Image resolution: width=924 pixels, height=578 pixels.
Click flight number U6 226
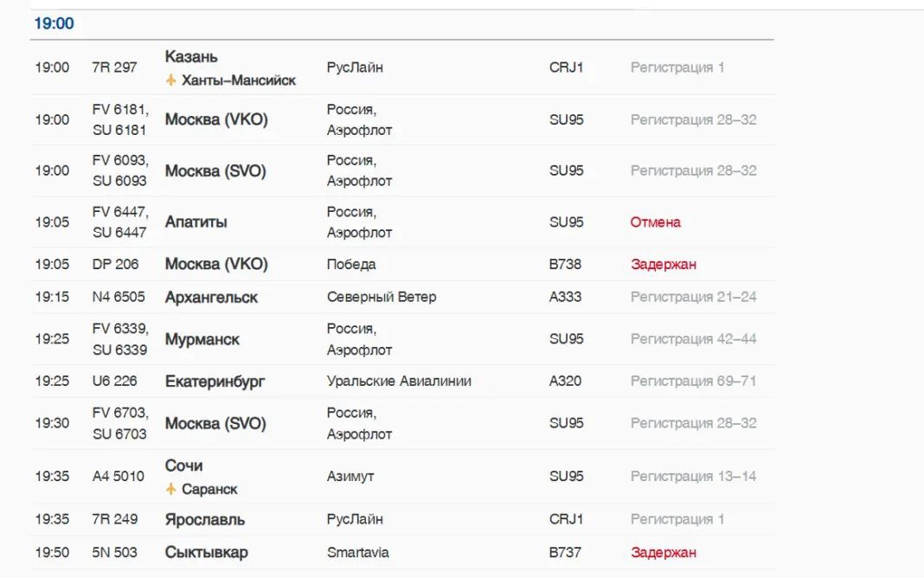click(x=114, y=382)
